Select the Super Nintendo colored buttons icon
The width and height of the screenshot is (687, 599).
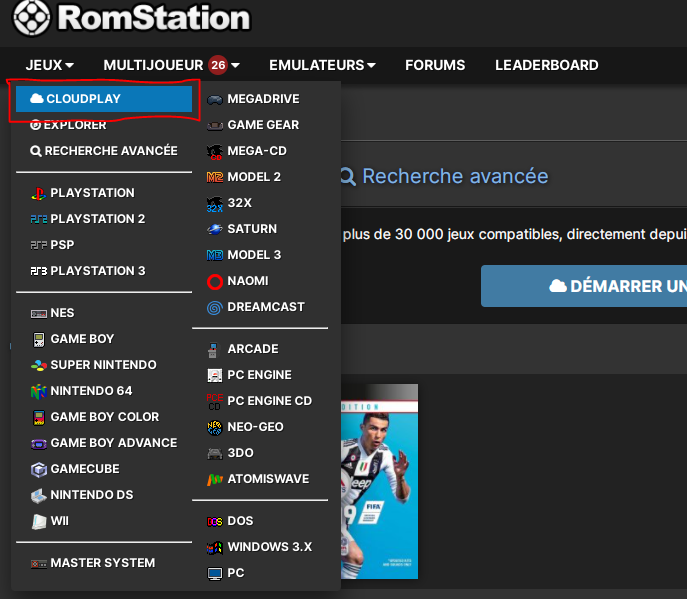(38, 365)
